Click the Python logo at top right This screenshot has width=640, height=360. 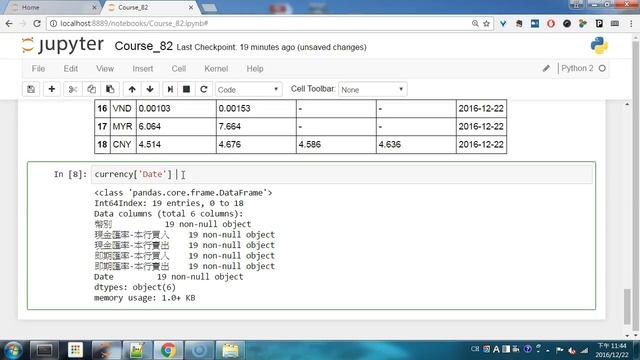599,45
